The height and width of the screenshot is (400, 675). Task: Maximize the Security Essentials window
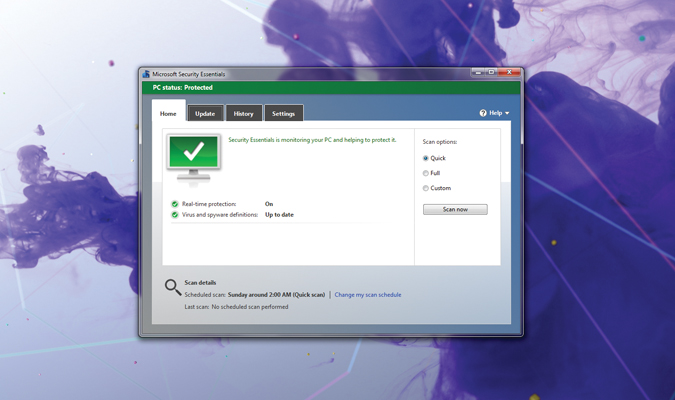(x=492, y=73)
